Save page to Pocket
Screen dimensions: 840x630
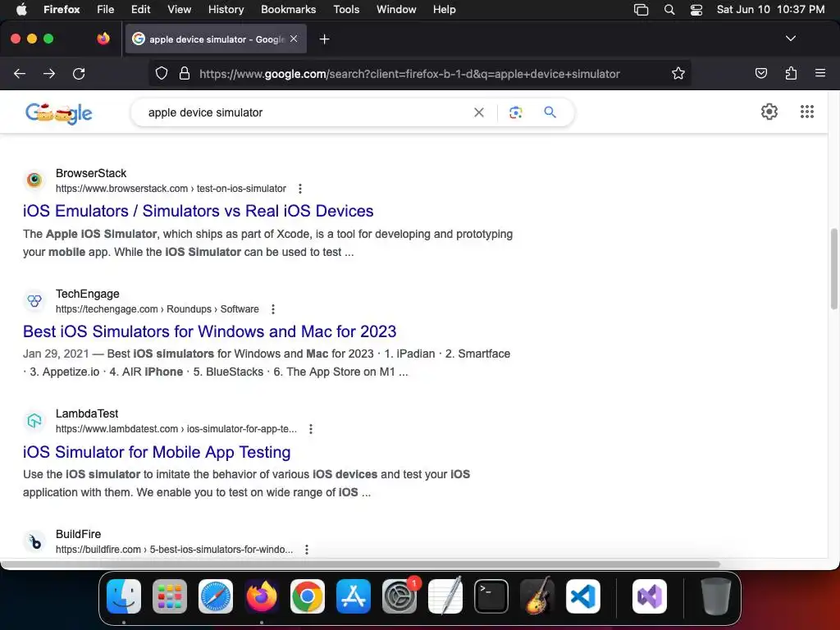click(760, 73)
